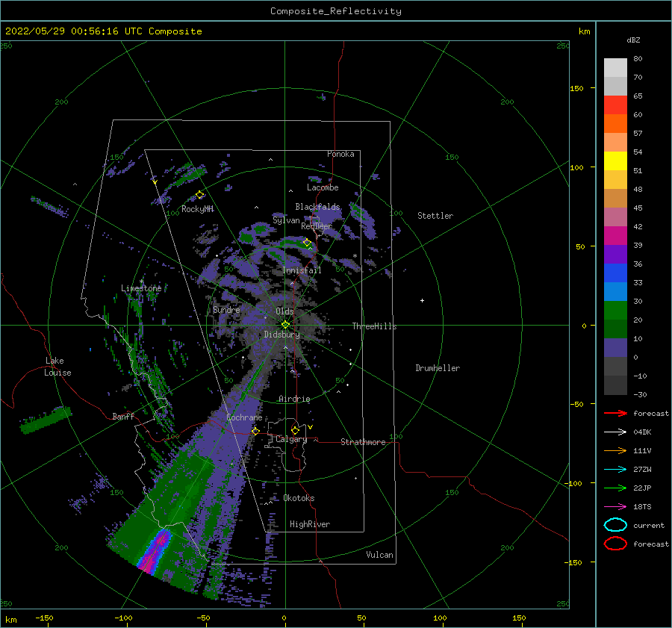Click the Lake Louise label
The width and height of the screenshot is (672, 628).
pos(57,367)
